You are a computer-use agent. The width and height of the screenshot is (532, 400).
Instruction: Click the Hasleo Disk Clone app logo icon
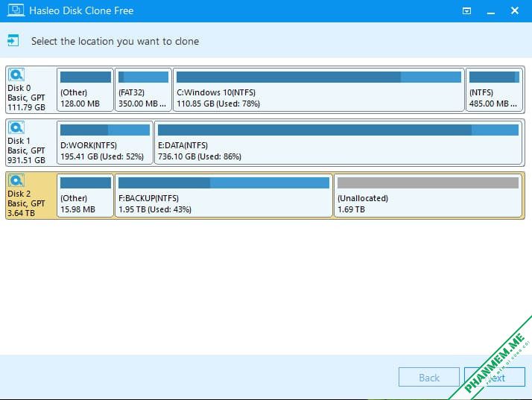coord(15,10)
